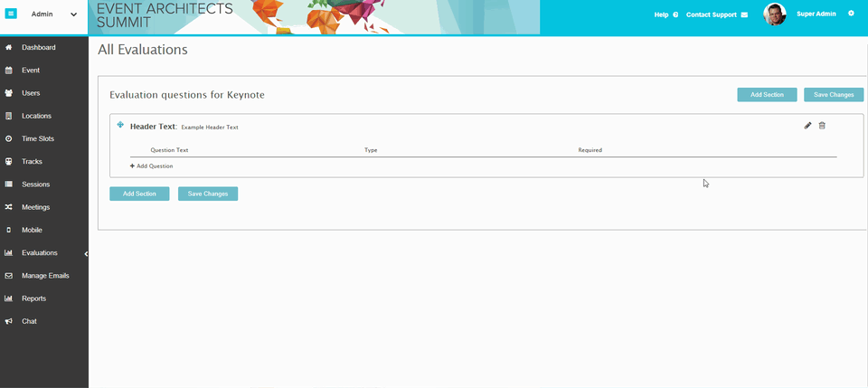
Task: Click the Required column header
Action: (x=590, y=150)
